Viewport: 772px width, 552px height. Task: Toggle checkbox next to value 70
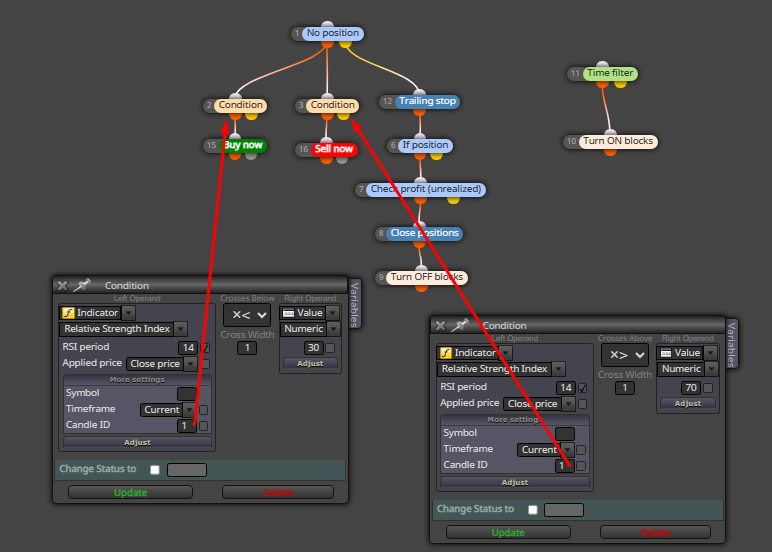point(708,388)
